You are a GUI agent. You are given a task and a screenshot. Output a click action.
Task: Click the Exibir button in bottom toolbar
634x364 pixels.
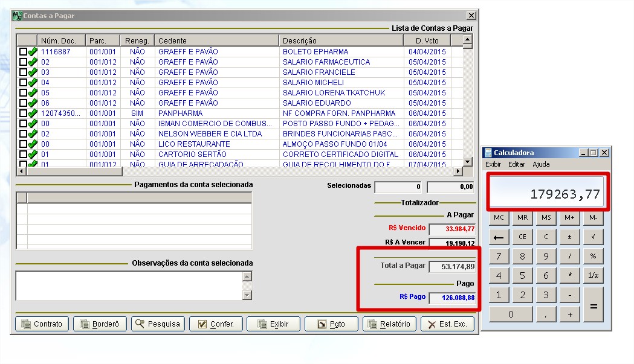273,324
